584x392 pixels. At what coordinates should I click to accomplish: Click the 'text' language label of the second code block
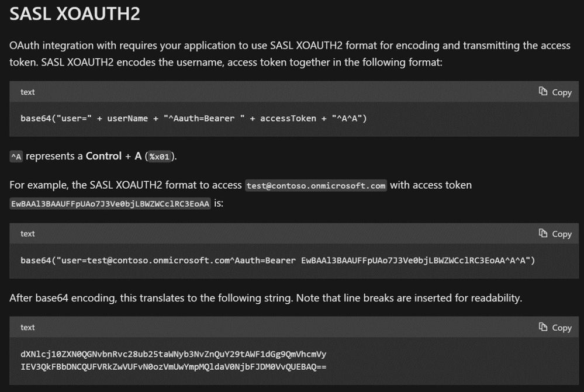coord(27,234)
